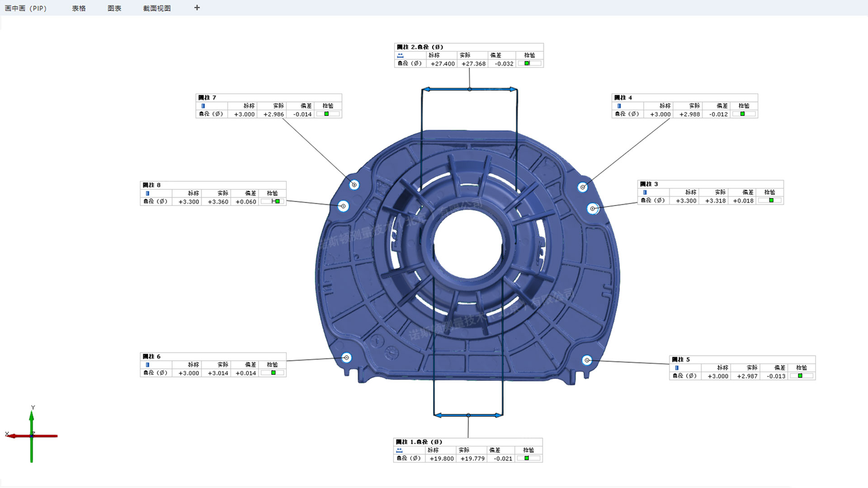Click the bottom diameter dimension arrow for 圆柱 1

point(468,415)
